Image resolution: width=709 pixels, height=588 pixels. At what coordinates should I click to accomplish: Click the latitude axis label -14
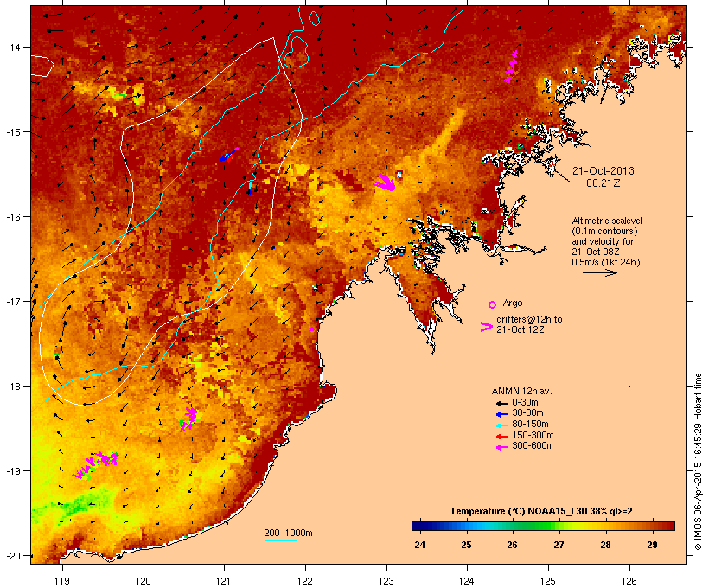pyautogui.click(x=13, y=47)
